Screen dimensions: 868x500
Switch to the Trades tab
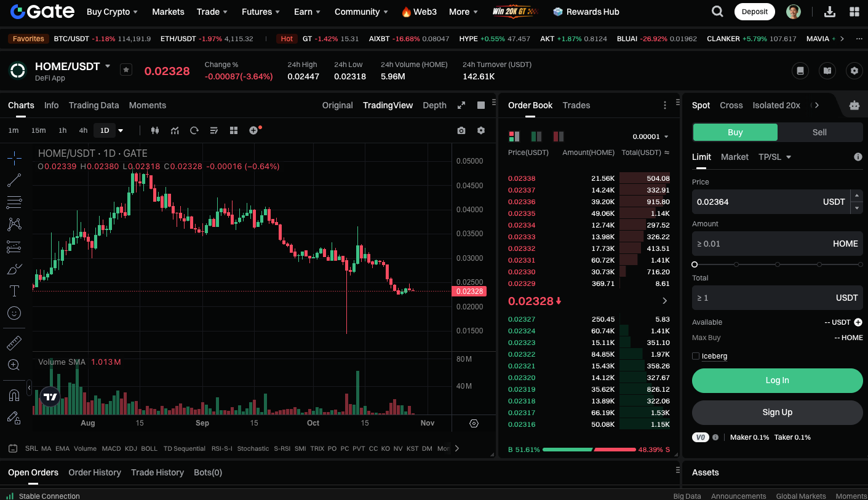point(576,105)
